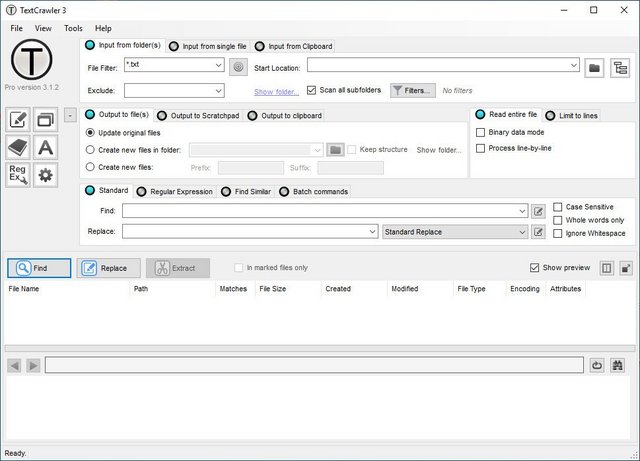Viewport: 640px width, 461px height.
Task: Switch to Input from single file tab
Action: pos(208,46)
